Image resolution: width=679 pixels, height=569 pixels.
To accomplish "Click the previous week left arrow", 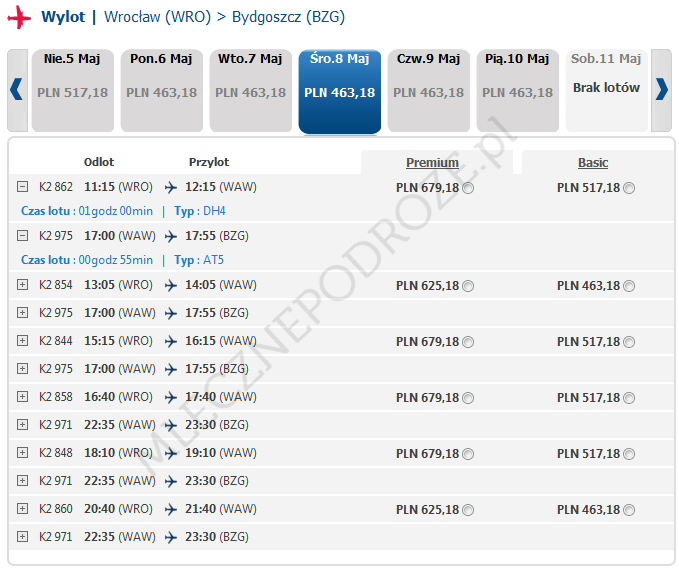I will [x=16, y=90].
